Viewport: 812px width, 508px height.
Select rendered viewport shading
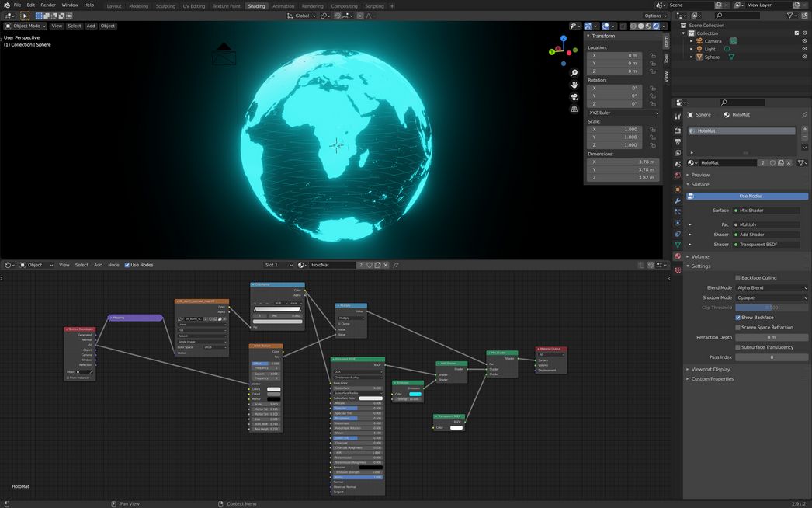656,26
